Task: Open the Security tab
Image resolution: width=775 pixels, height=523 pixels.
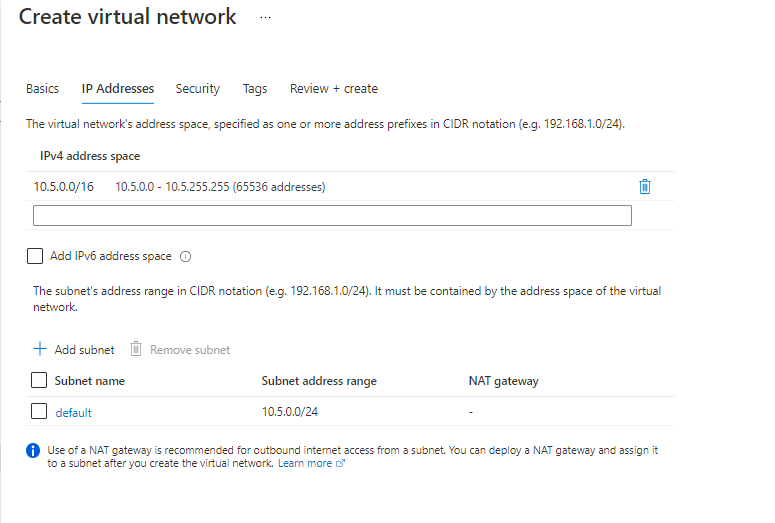Action: pyautogui.click(x=197, y=89)
